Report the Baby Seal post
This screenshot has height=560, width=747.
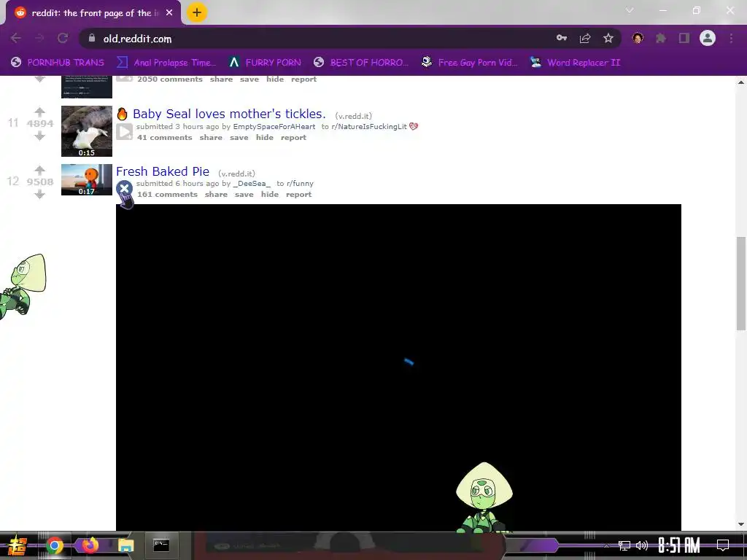293,138
